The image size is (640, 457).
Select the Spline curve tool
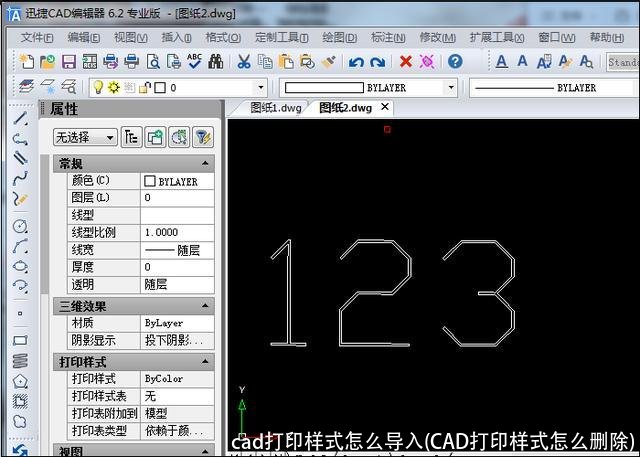click(x=20, y=178)
